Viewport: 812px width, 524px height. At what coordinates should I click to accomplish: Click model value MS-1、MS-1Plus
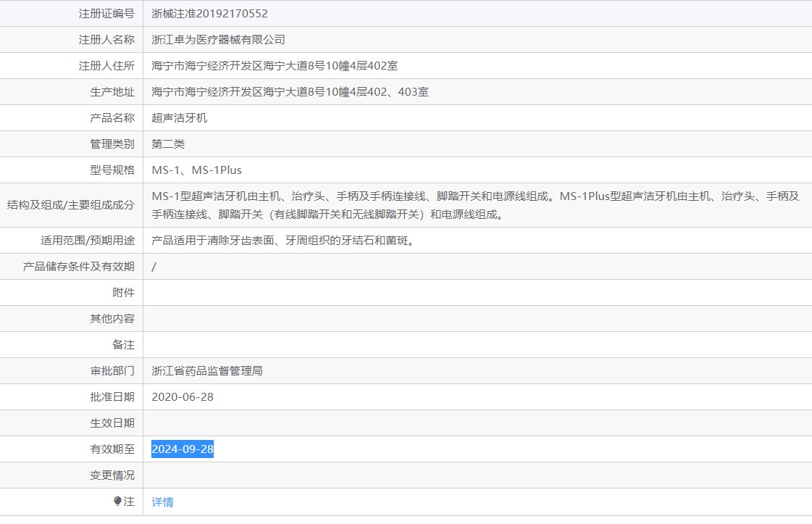[197, 170]
